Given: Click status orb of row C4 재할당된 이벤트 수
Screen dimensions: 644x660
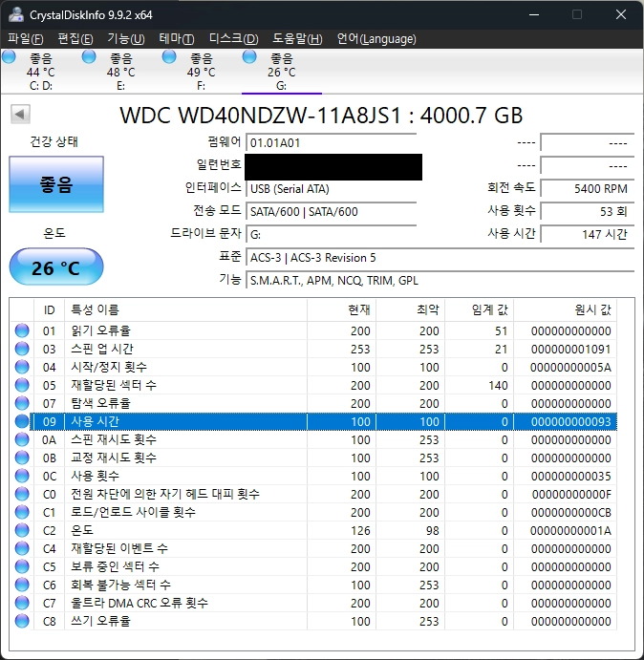Looking at the screenshot, I should [22, 548].
